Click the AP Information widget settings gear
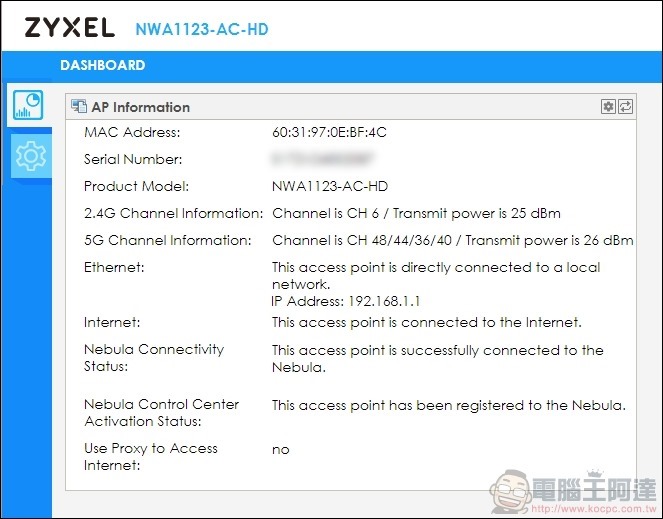Viewport: 663px width, 519px height. coord(608,107)
